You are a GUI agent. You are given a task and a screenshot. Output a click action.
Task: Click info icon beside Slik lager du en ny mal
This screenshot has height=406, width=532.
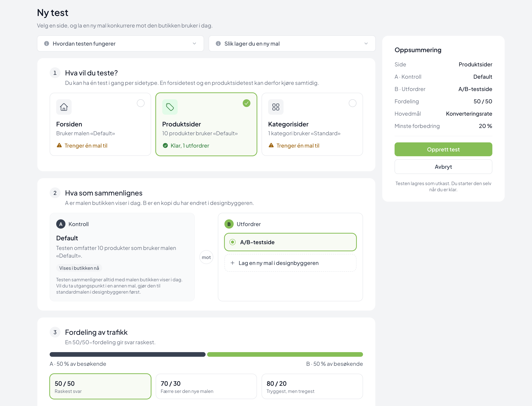tap(218, 43)
